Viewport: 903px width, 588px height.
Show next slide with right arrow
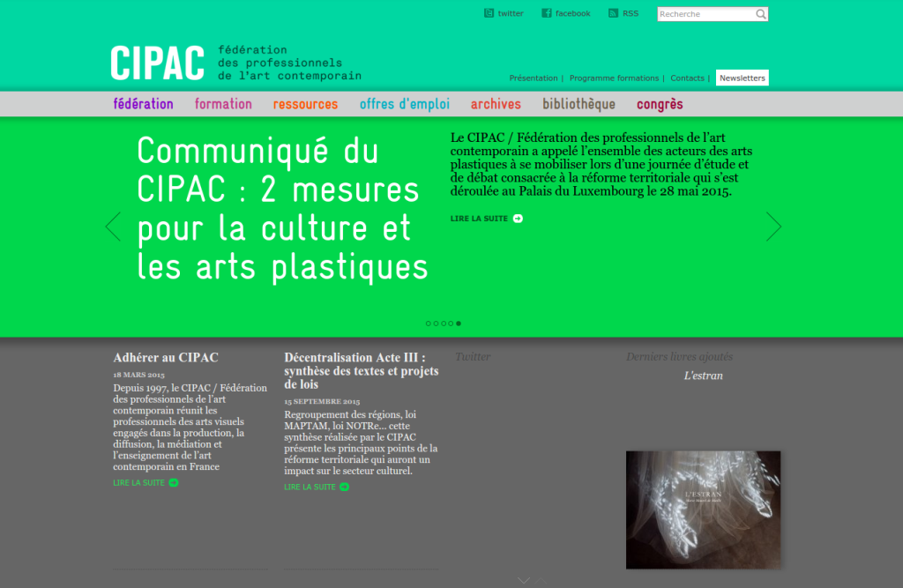(773, 227)
